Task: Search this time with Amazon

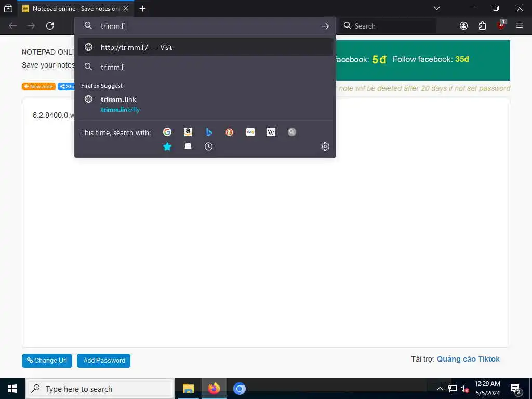Action: (188, 132)
